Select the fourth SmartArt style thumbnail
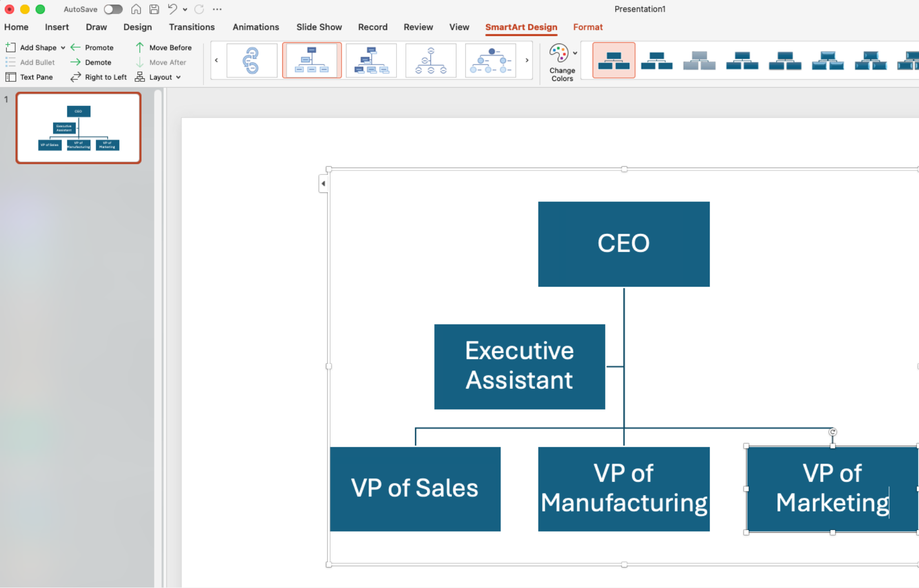Screen dimensions: 919x588 (x=742, y=60)
